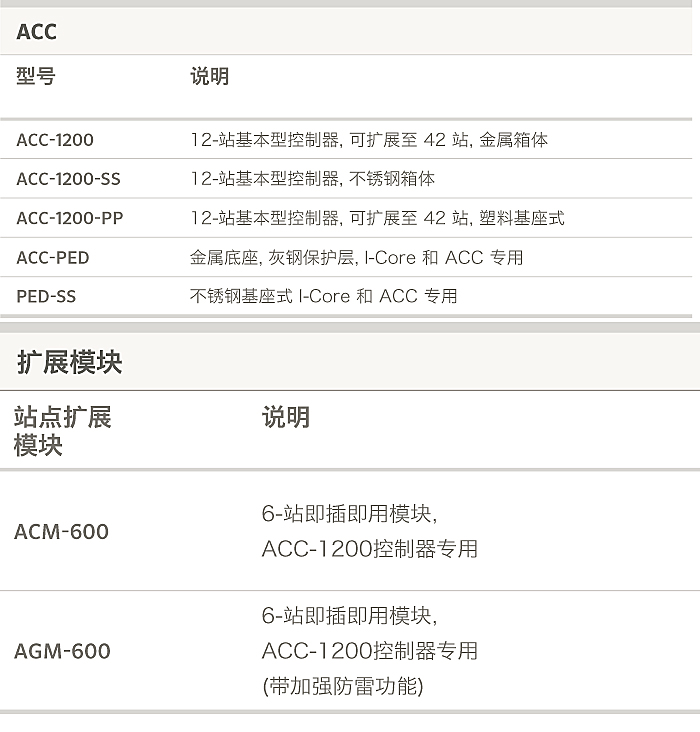
Task: Click the 不锈钢箱体 description text
Action: click(312, 179)
